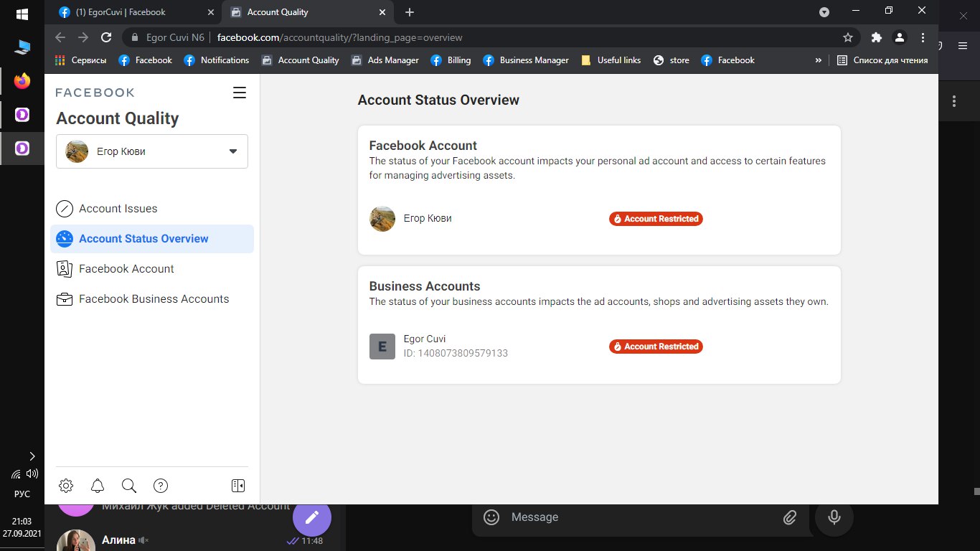Expand the Егор Кюви account selector
This screenshot has width=980, height=551.
pos(152,151)
